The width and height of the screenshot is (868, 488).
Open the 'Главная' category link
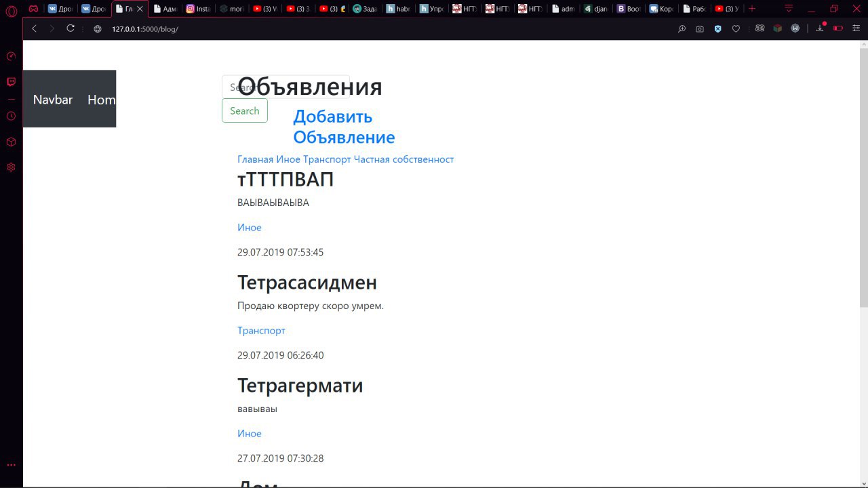click(255, 159)
